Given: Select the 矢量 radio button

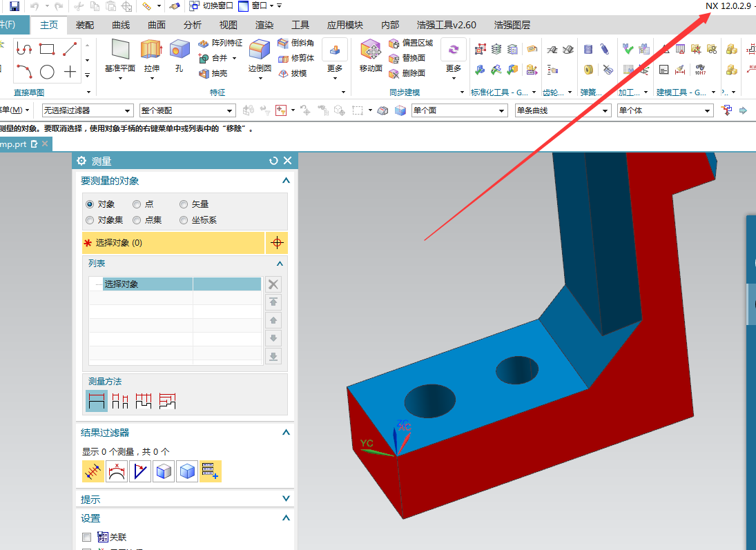Looking at the screenshot, I should pyautogui.click(x=184, y=204).
